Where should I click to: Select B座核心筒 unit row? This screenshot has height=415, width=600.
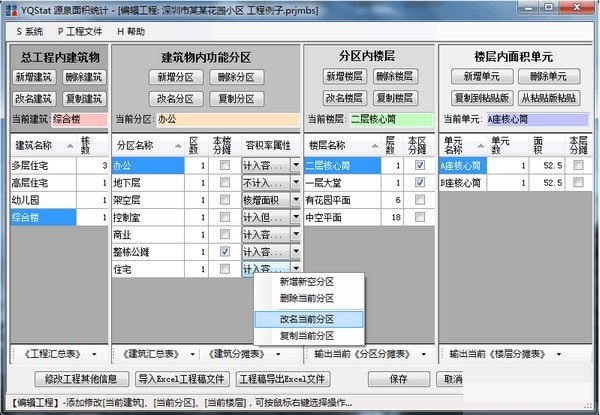(x=463, y=183)
